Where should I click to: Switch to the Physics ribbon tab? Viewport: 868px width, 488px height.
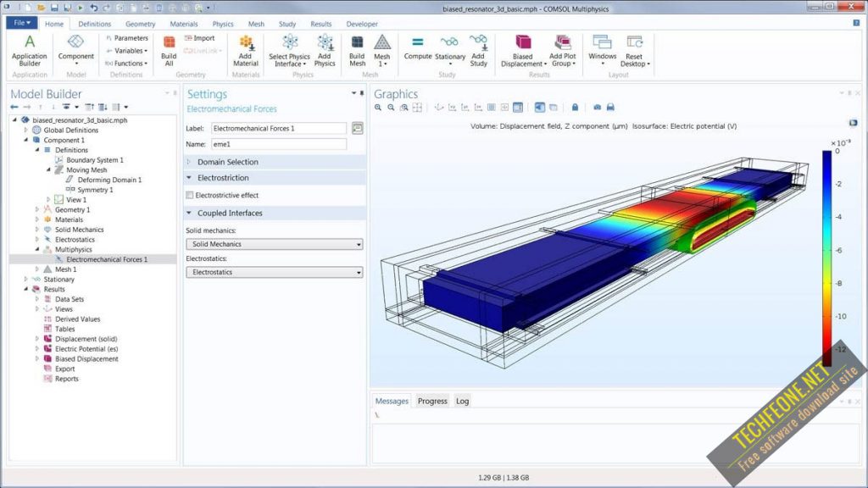223,24
